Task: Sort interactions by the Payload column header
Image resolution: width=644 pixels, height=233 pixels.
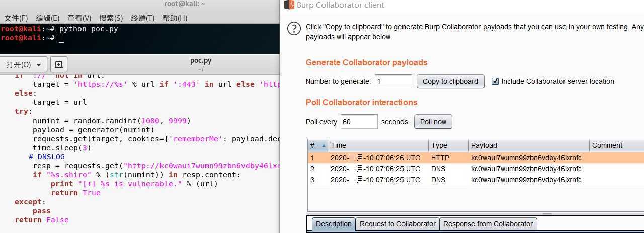Action: (529, 145)
